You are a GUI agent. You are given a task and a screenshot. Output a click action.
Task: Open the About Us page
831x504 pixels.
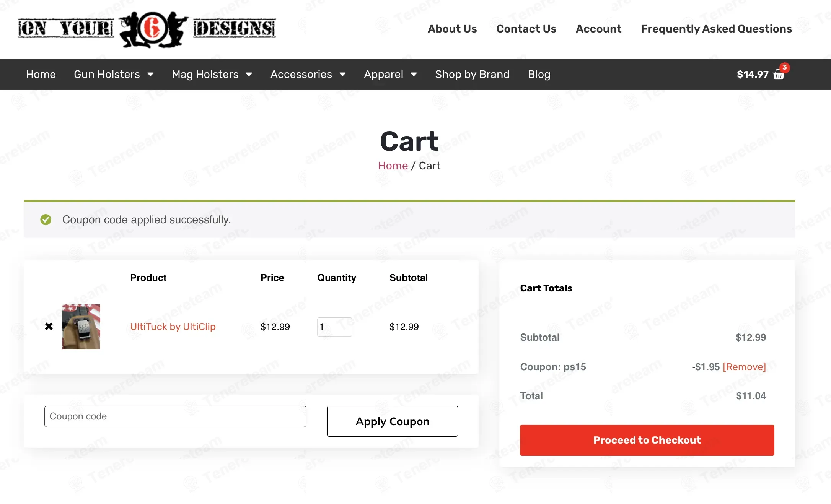(x=452, y=29)
